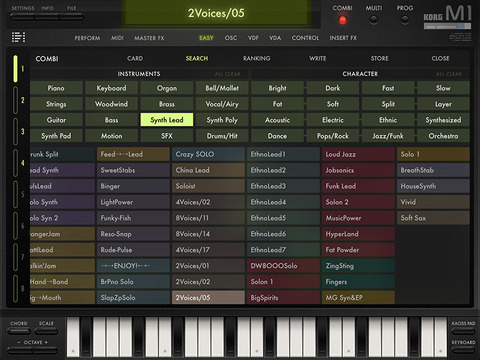The image size is (480, 360).
Task: Select the SEARCH browser tab
Action: (197, 58)
